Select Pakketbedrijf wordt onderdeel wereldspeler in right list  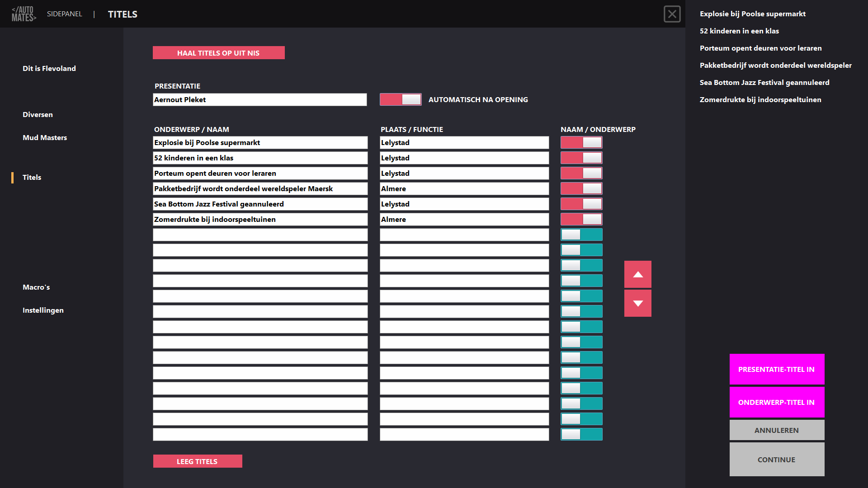click(776, 65)
